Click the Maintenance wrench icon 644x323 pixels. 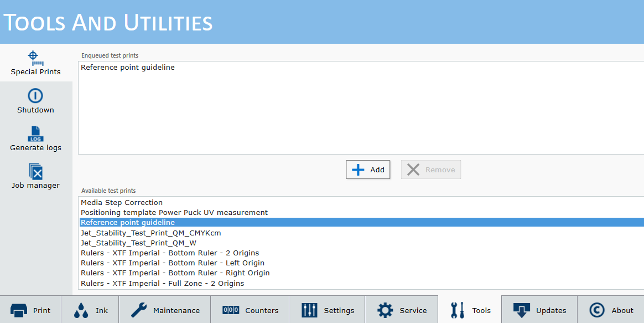coord(139,310)
